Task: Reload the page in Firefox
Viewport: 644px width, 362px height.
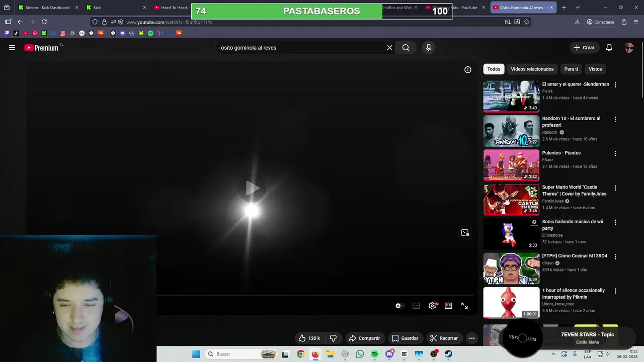Action: coord(44,22)
